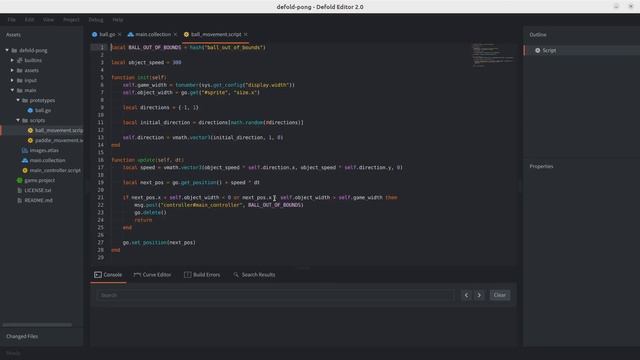Viewport: 640px width, 360px height.
Task: Focus the console Search field
Action: (275, 295)
